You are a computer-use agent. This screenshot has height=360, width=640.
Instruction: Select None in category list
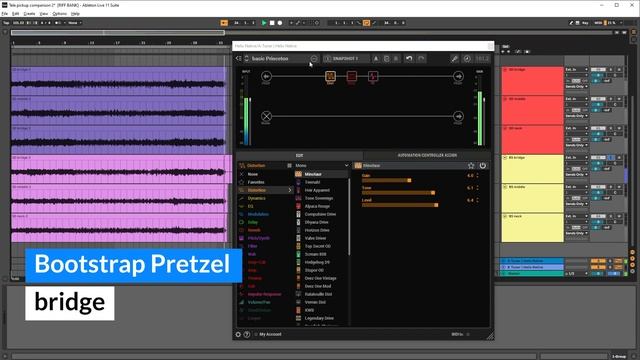[253, 174]
